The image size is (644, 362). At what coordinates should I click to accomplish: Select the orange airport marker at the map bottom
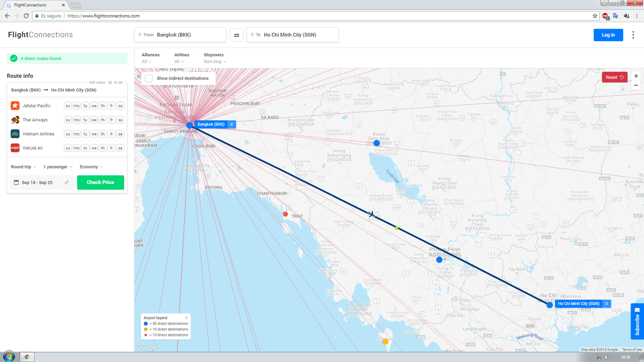tap(385, 341)
